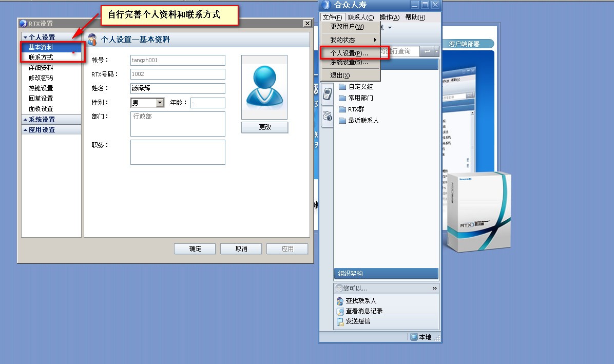
Task: Open the 性别 gender dropdown
Action: (x=160, y=103)
